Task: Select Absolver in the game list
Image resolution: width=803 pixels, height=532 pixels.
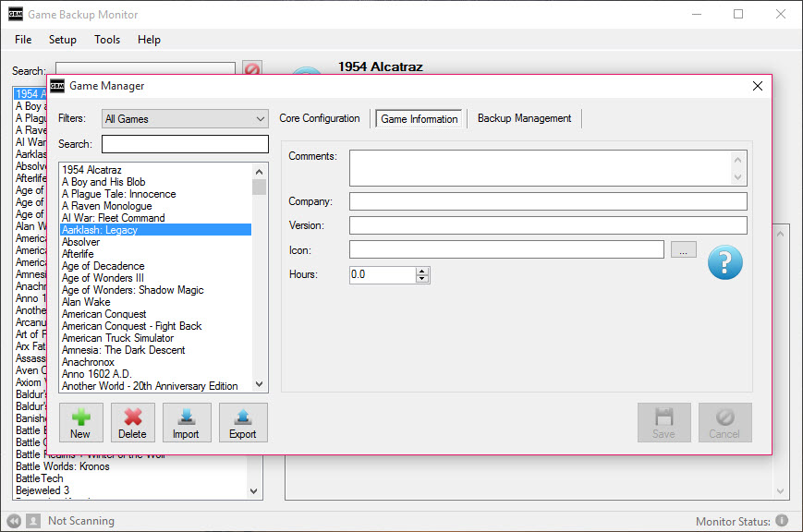Action: tap(81, 242)
